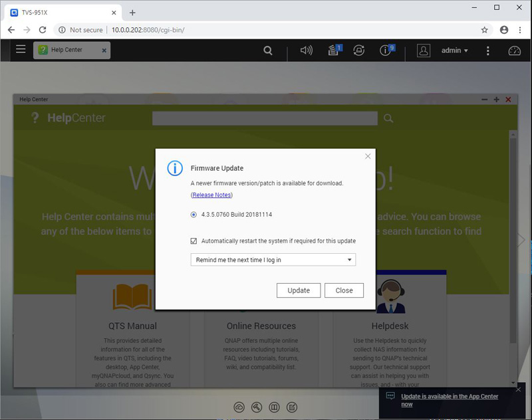Open background tasks icon with badge 1
532x420 pixels.
tap(335, 50)
